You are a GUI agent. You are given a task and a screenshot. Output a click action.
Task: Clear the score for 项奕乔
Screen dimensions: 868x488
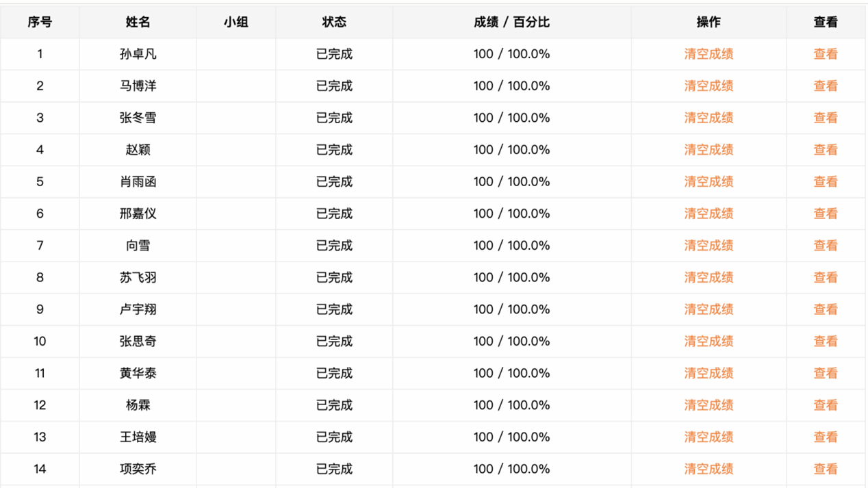point(709,469)
